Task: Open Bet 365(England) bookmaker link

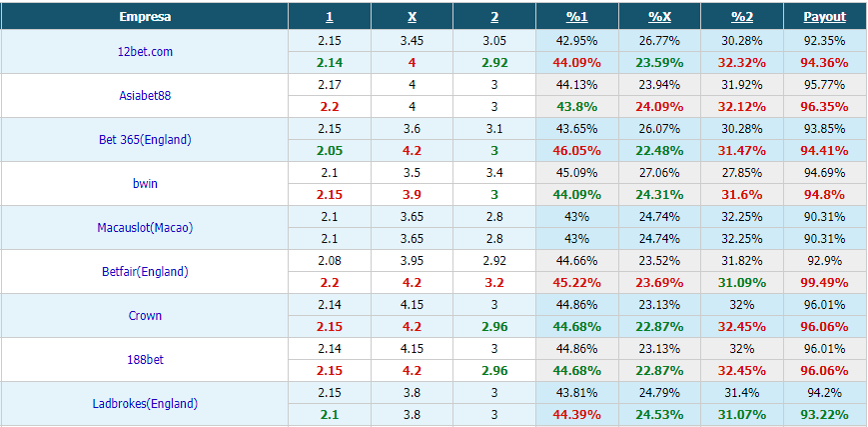Action: tap(145, 140)
